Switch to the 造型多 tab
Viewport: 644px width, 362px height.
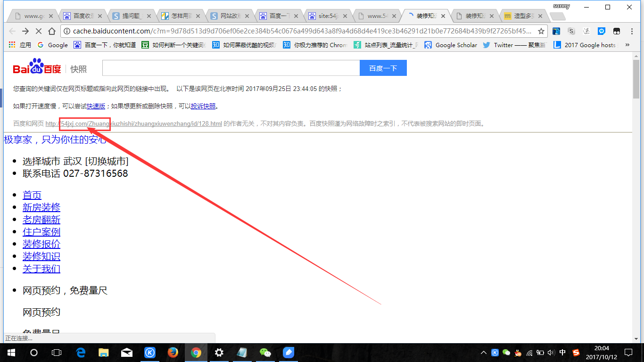point(524,15)
